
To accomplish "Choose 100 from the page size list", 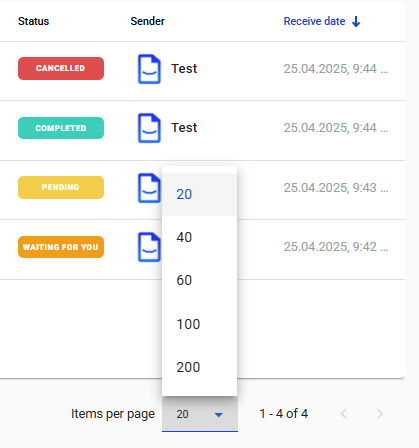I will 199,324.
